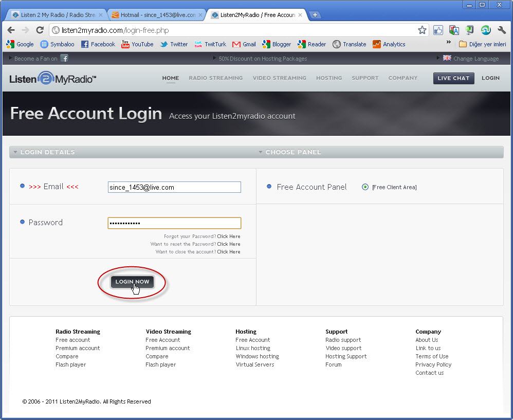Open the Company menu

403,78
